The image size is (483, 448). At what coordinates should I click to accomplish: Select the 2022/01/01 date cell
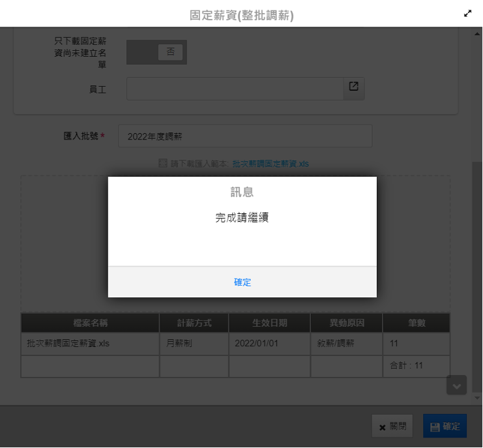(270, 344)
